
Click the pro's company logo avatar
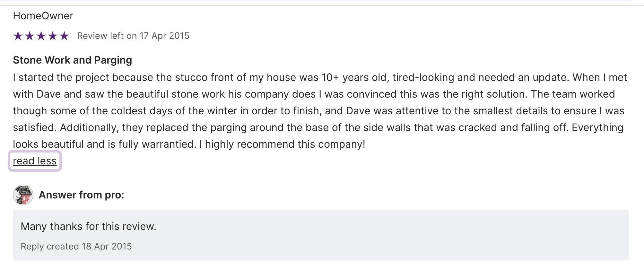(23, 195)
